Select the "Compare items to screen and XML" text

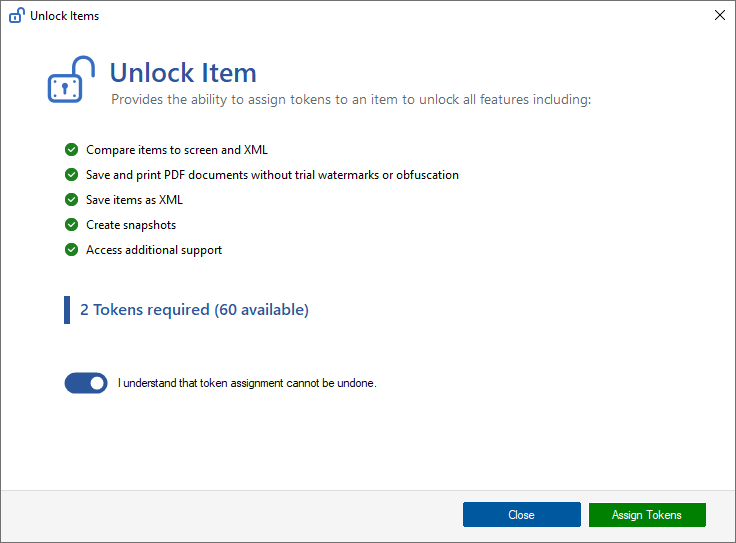point(177,150)
